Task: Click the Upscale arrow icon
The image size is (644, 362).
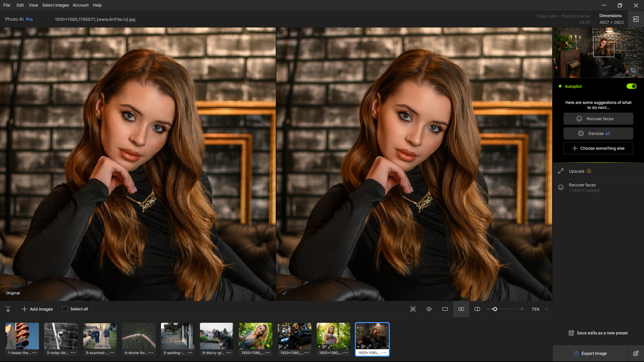Action: click(x=561, y=171)
